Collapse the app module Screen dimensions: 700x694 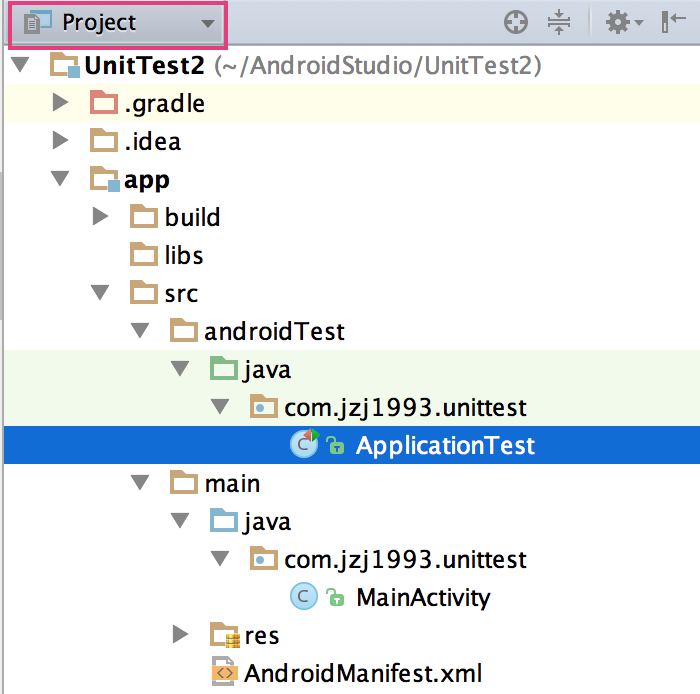click(60, 179)
